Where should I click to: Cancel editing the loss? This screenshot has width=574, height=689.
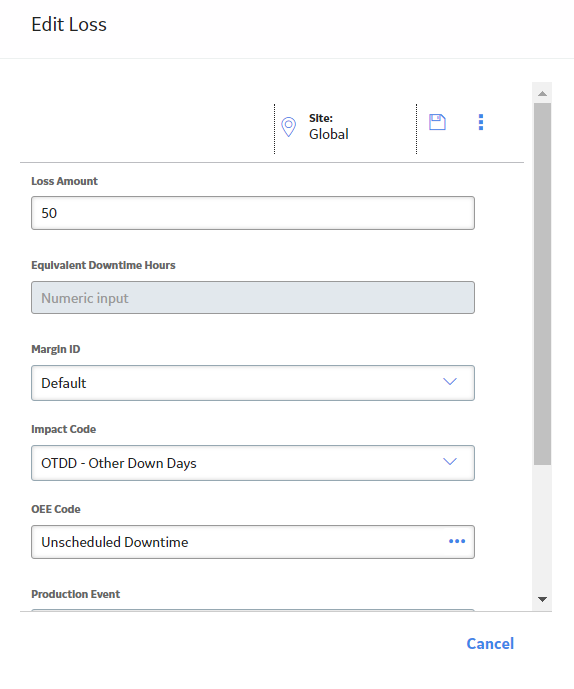(x=490, y=643)
